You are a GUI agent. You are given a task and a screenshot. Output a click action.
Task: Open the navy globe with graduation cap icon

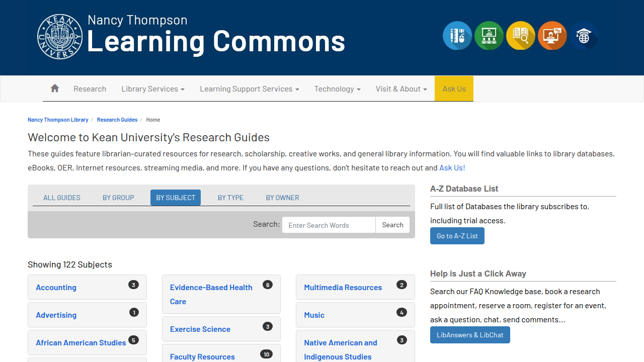pos(584,36)
